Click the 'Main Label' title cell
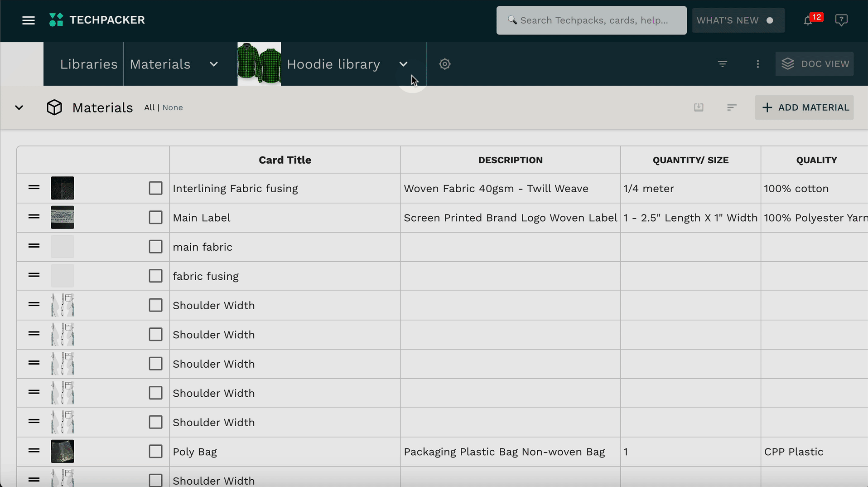 point(285,218)
